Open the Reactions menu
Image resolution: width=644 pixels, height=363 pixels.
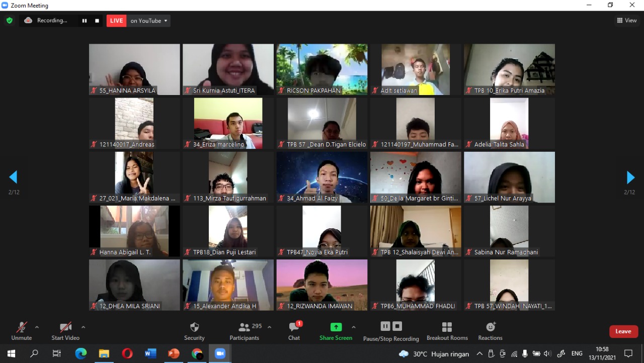pyautogui.click(x=490, y=331)
